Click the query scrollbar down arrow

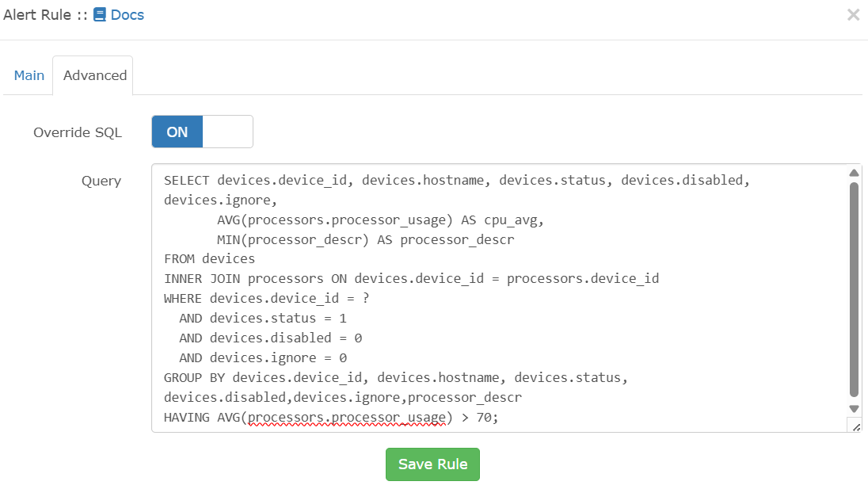point(854,408)
